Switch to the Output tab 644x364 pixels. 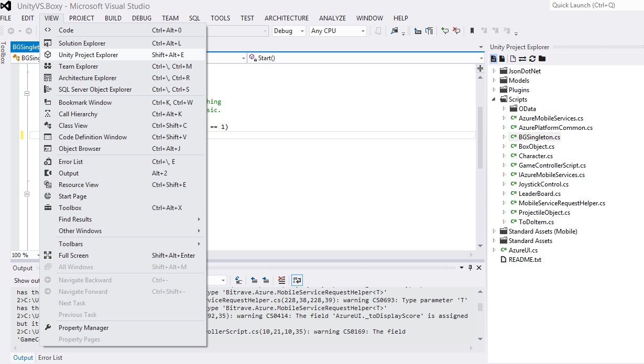click(23, 358)
